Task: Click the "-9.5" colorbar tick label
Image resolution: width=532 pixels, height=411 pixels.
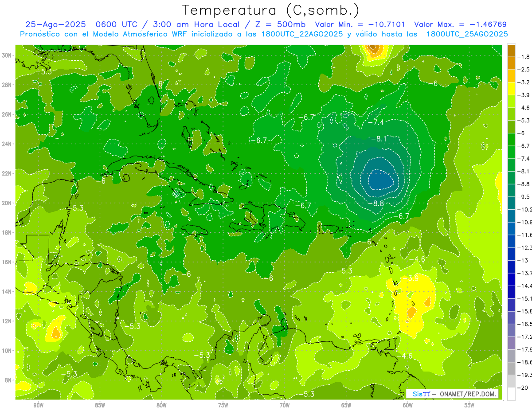Action: click(524, 196)
